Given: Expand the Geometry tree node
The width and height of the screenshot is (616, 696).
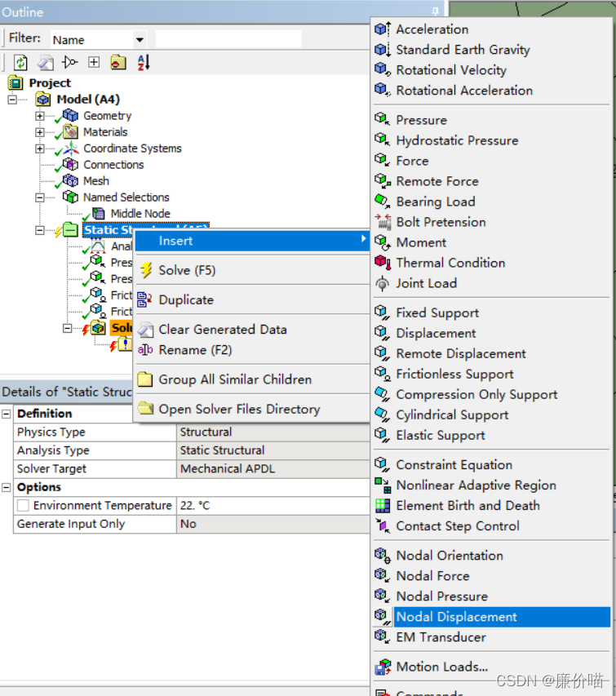Looking at the screenshot, I should [40, 116].
